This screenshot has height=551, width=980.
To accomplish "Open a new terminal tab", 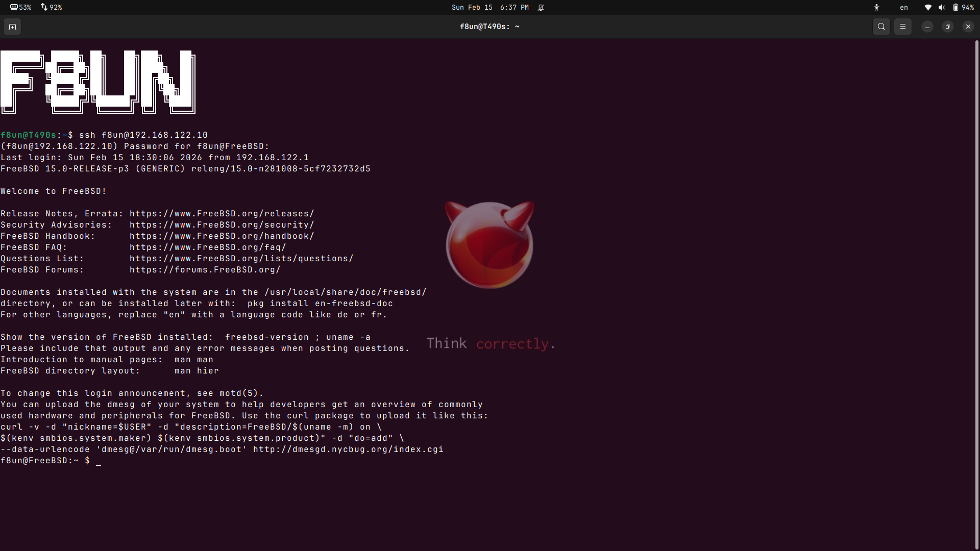I will (x=12, y=27).
